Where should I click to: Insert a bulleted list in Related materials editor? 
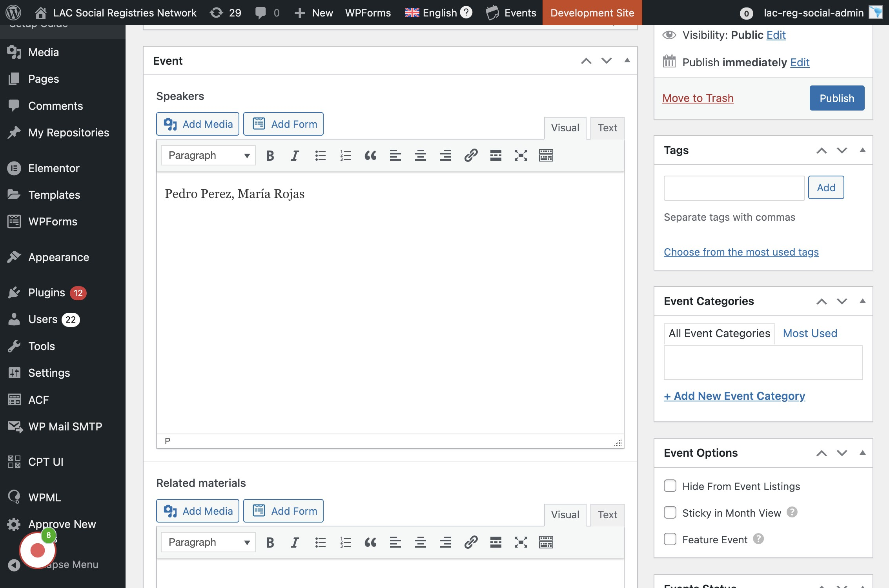[320, 543]
